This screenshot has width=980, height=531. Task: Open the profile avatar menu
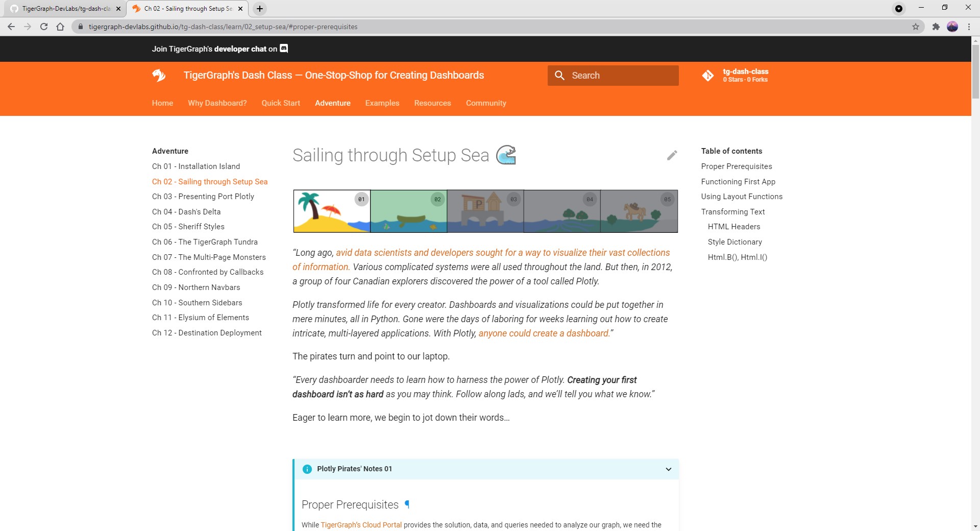pyautogui.click(x=952, y=27)
